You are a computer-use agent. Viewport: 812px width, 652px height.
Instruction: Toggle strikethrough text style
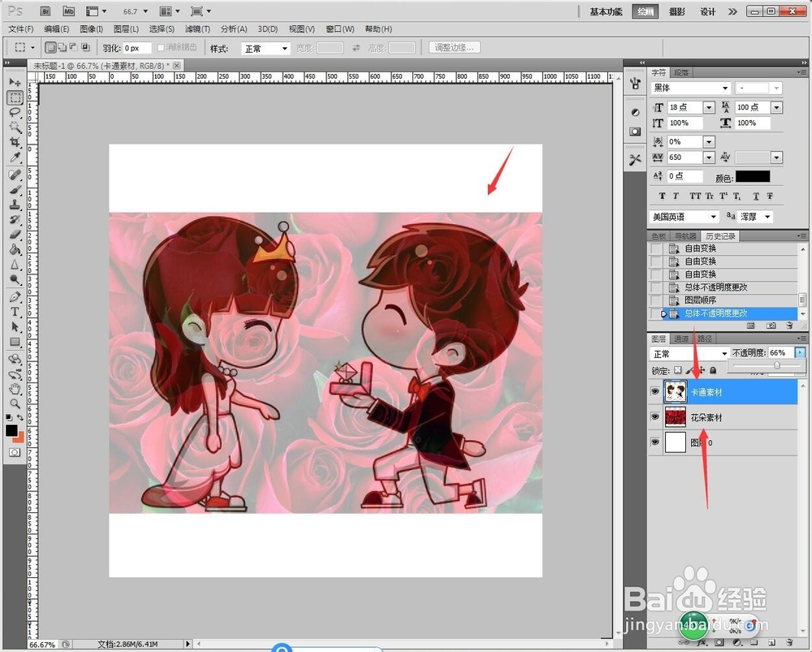click(x=770, y=196)
